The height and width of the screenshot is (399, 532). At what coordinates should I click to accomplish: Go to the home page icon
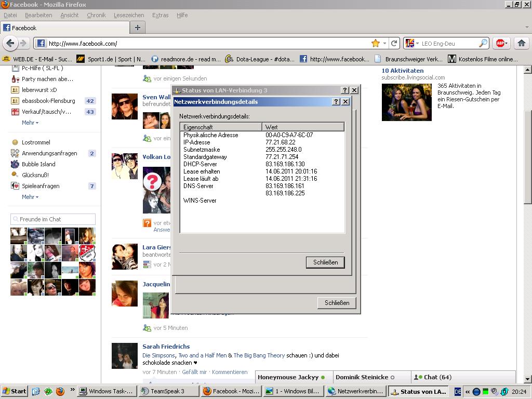pyautogui.click(x=522, y=43)
